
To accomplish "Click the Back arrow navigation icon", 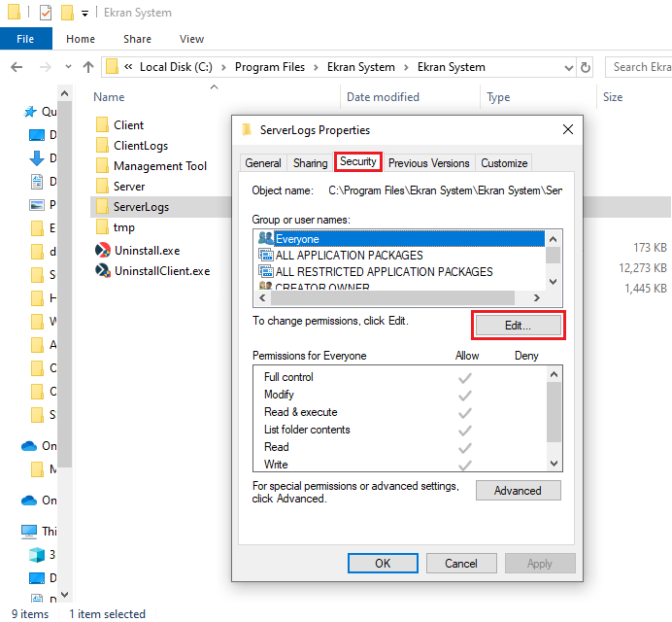I will tap(17, 67).
